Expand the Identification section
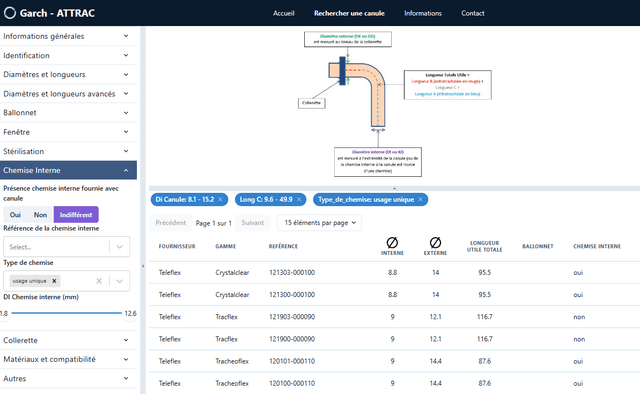640x394 pixels. point(68,56)
